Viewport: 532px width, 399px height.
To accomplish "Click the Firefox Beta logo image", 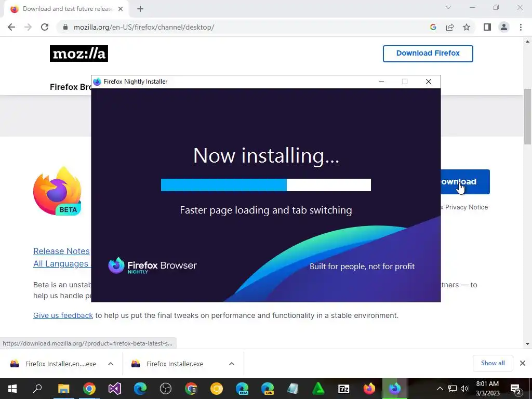I will [58, 191].
